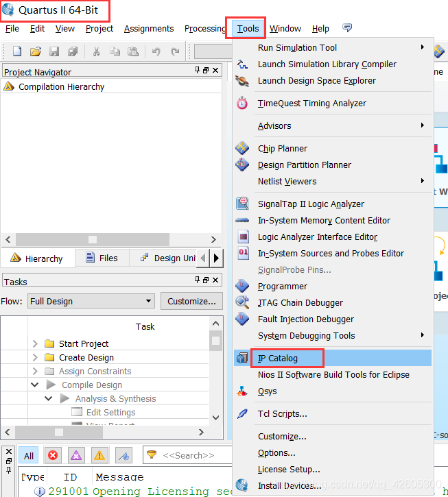This screenshot has height=497, width=448.
Task: Open the Assignments menu
Action: coord(149,29)
